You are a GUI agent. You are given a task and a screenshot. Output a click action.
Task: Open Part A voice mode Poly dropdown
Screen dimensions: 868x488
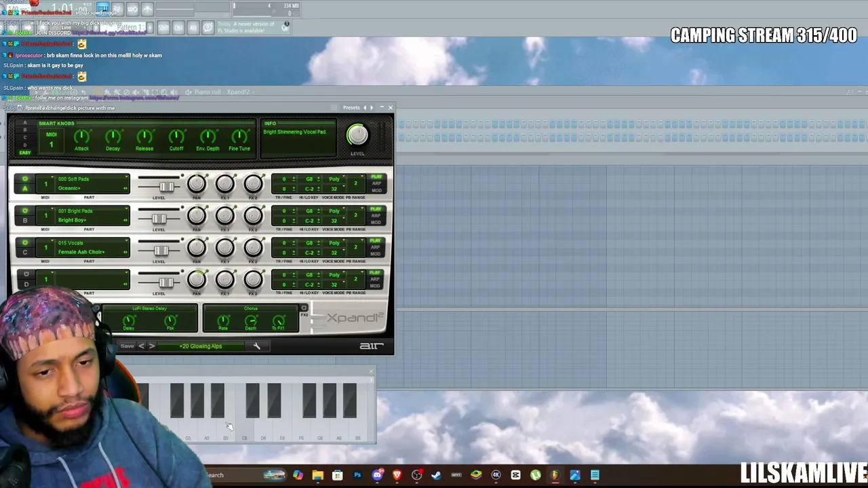pos(334,180)
